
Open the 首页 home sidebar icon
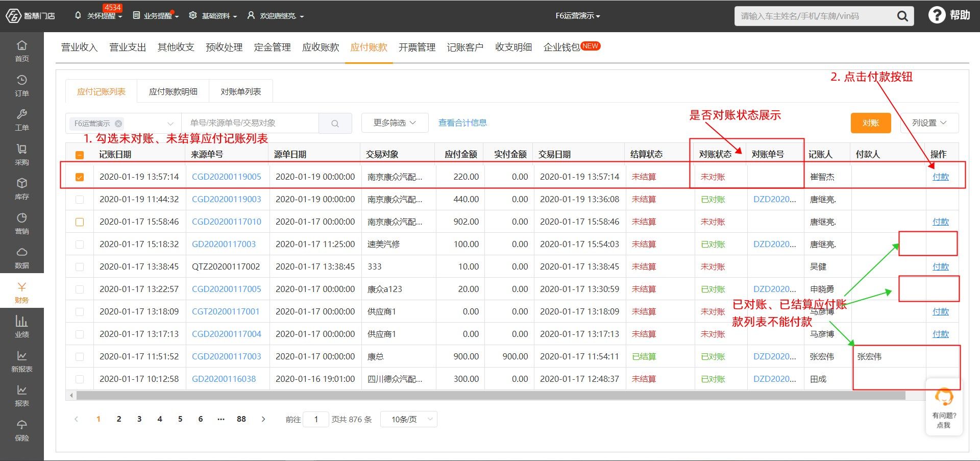click(22, 50)
